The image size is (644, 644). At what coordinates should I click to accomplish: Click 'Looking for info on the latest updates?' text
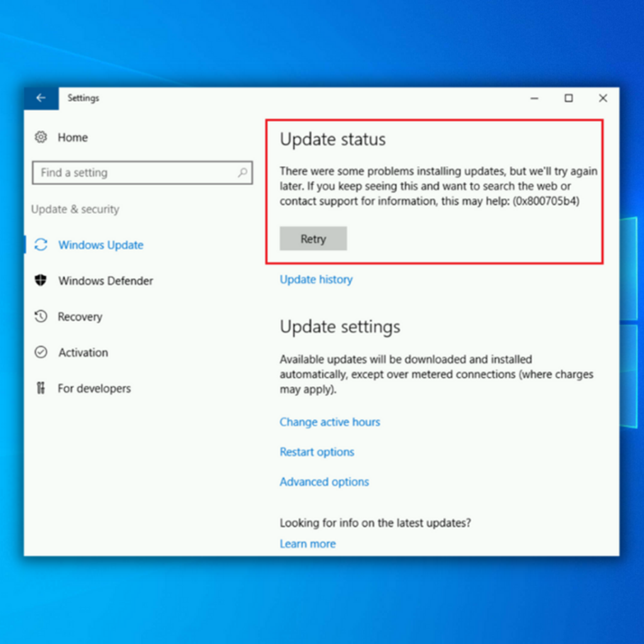point(375,523)
